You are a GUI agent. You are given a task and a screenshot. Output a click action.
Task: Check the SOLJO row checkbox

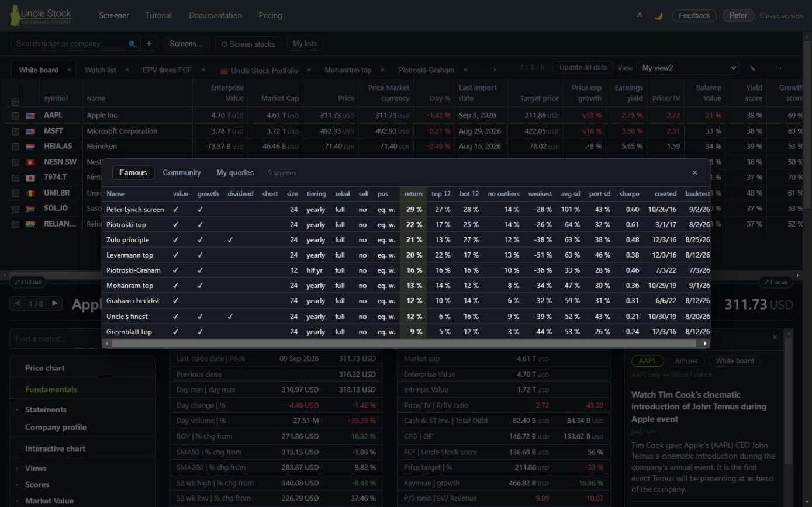pyautogui.click(x=15, y=209)
